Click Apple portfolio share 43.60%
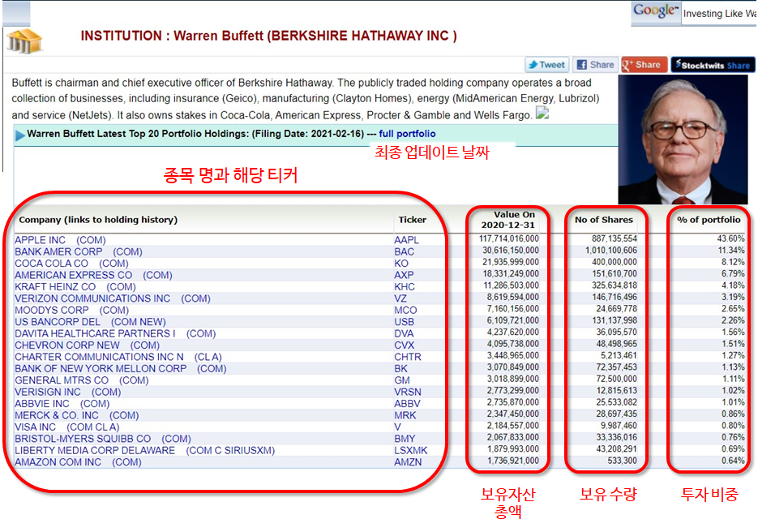 coord(730,238)
